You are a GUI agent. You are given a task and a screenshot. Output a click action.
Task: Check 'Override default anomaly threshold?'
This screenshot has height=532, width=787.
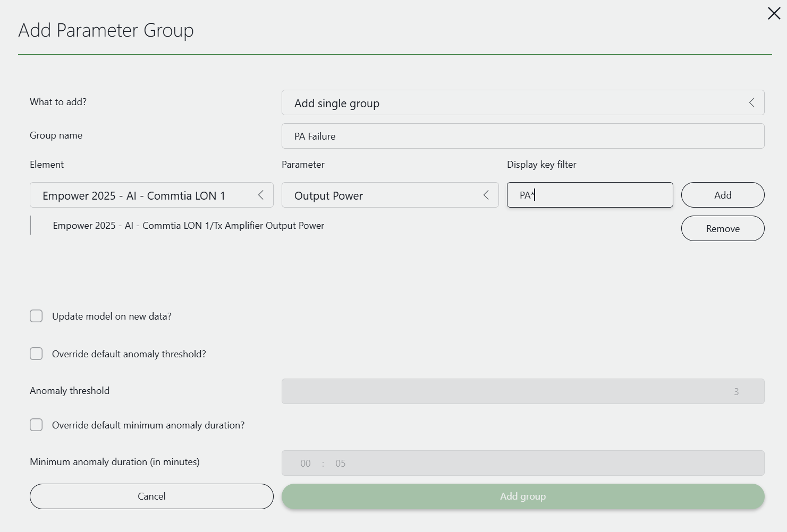click(x=36, y=354)
